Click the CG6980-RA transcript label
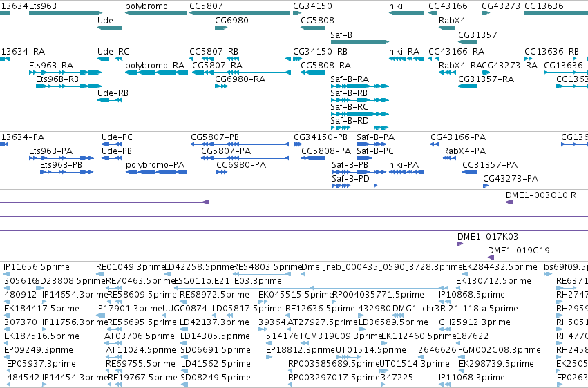The height and width of the screenshot is (388, 588). click(240, 79)
